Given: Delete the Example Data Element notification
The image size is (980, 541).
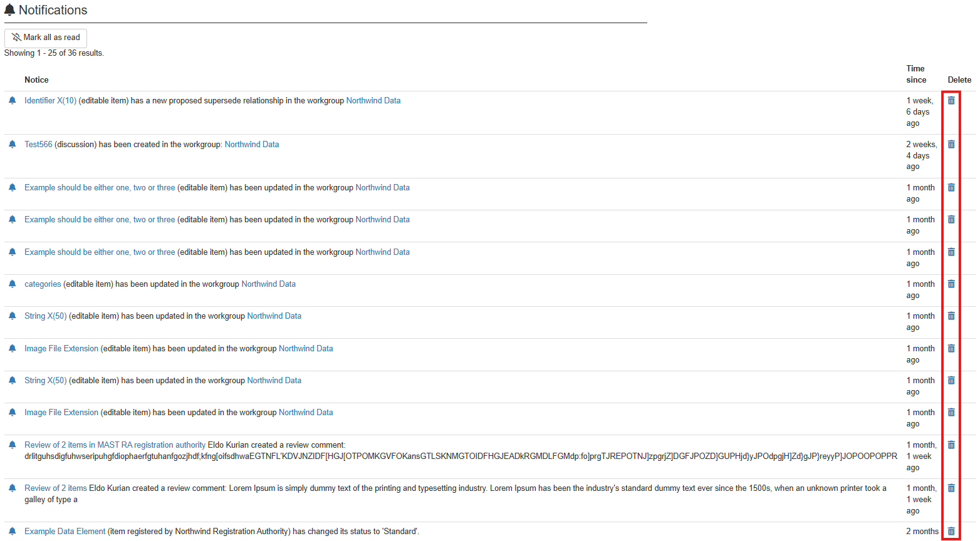Looking at the screenshot, I should click(x=951, y=531).
